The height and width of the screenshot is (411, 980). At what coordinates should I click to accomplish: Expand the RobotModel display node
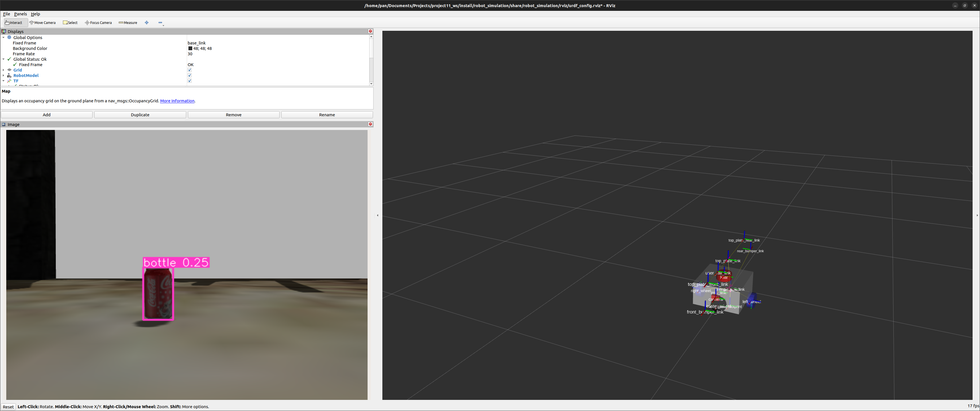pos(3,76)
